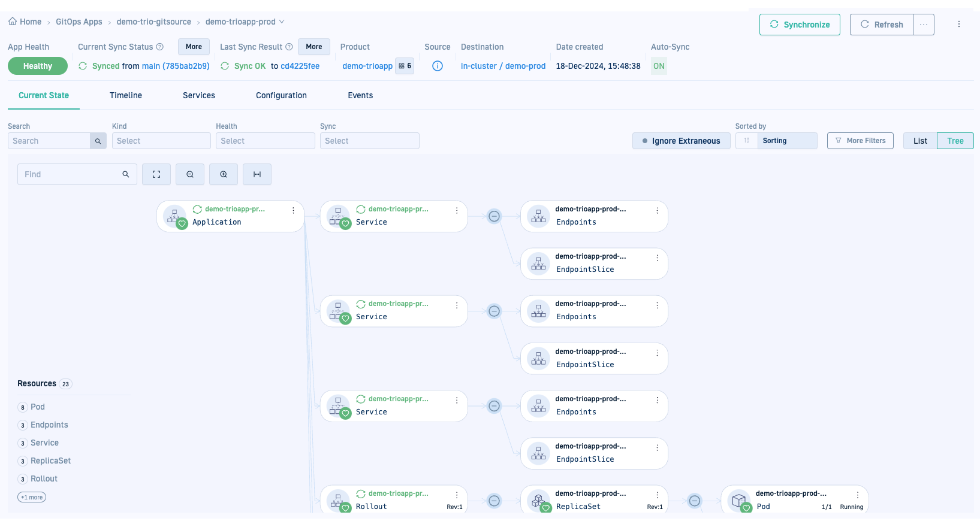Open the Timeline tab
The image size is (980, 527).
click(x=126, y=95)
